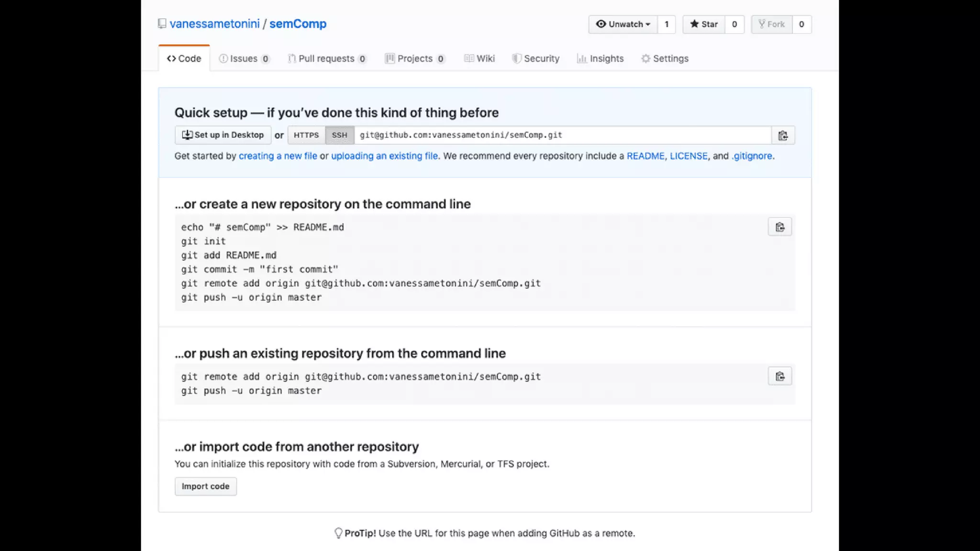This screenshot has height=551, width=980.
Task: Copy the new repository commands block
Action: [780, 227]
